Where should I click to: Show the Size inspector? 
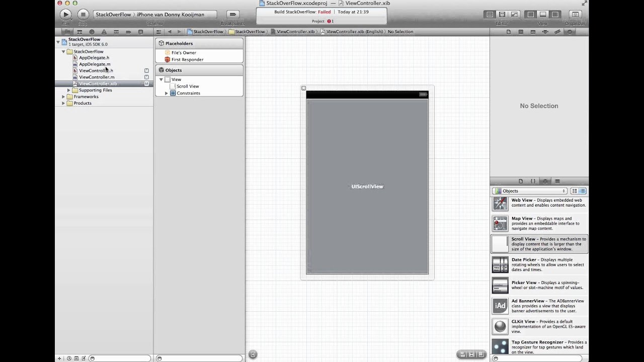click(x=557, y=32)
